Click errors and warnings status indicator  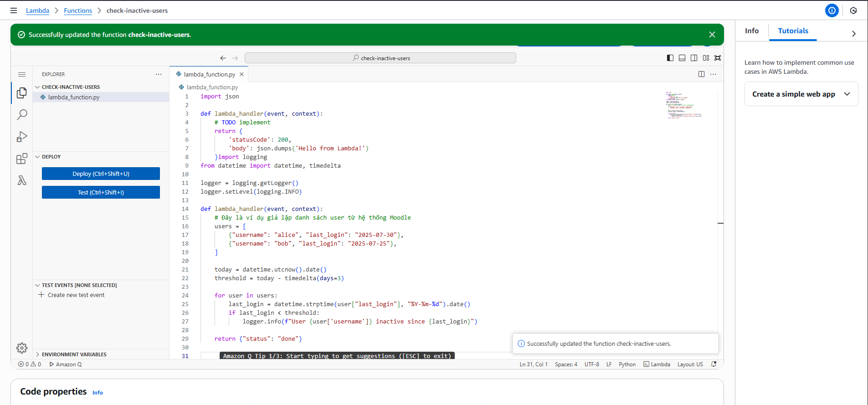tap(30, 364)
